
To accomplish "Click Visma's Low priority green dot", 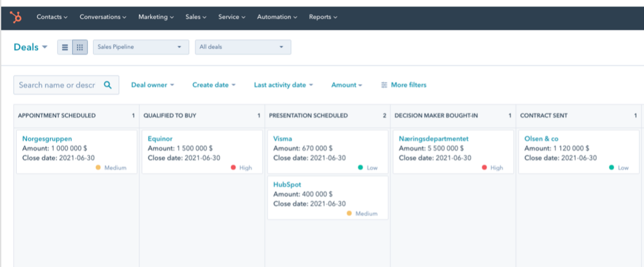I will click(x=360, y=167).
